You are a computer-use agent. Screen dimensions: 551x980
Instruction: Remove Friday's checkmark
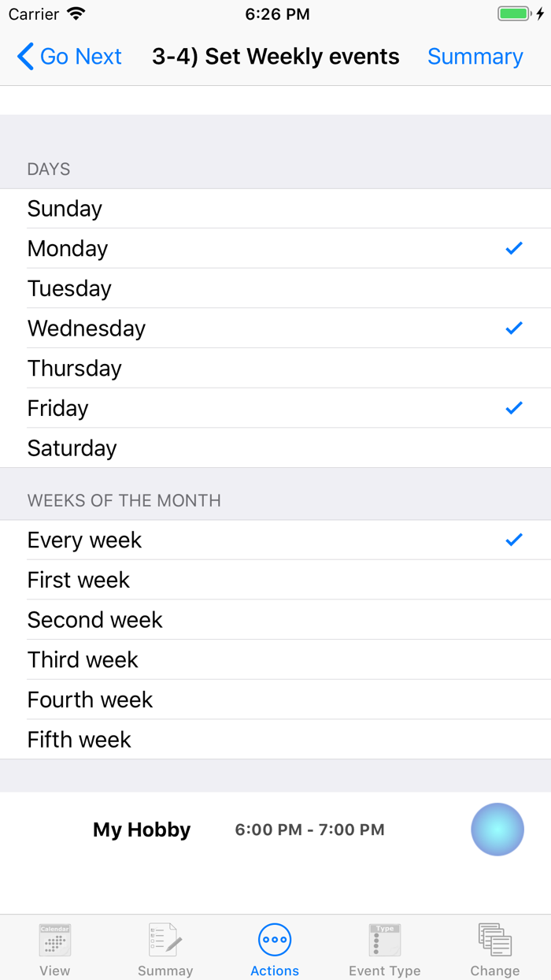tap(513, 407)
